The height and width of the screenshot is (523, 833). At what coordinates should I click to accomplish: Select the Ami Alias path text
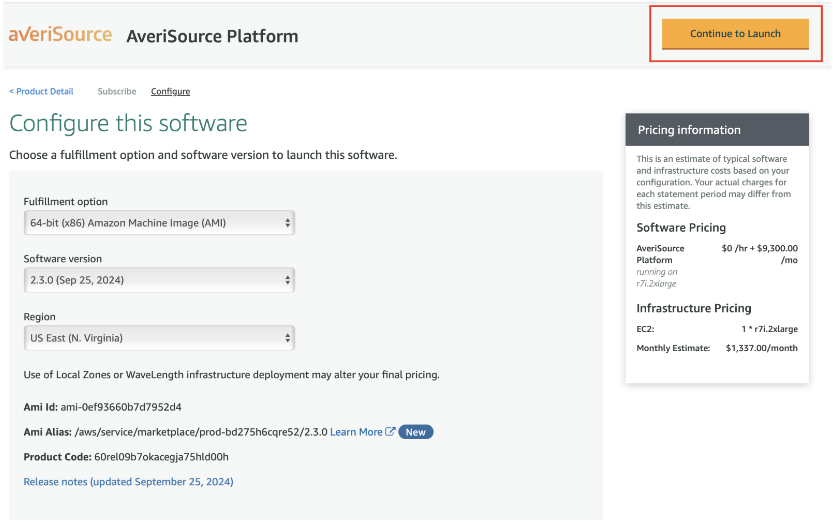(201, 432)
